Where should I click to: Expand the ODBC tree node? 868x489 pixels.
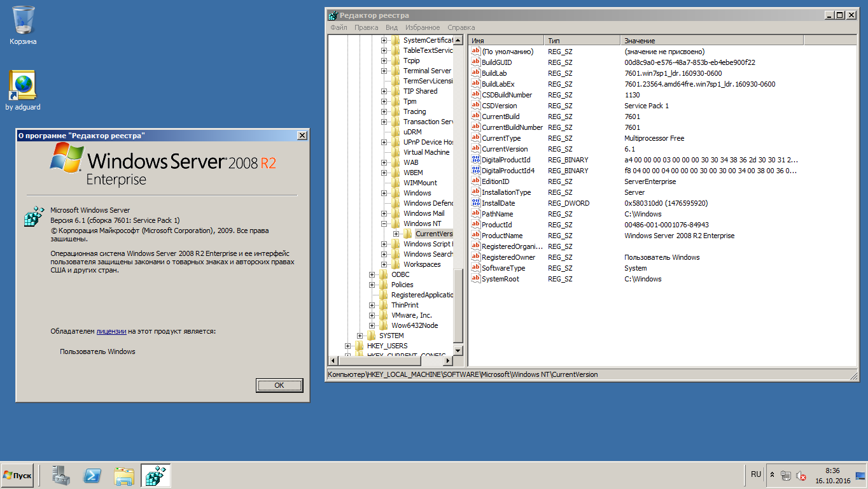point(372,274)
